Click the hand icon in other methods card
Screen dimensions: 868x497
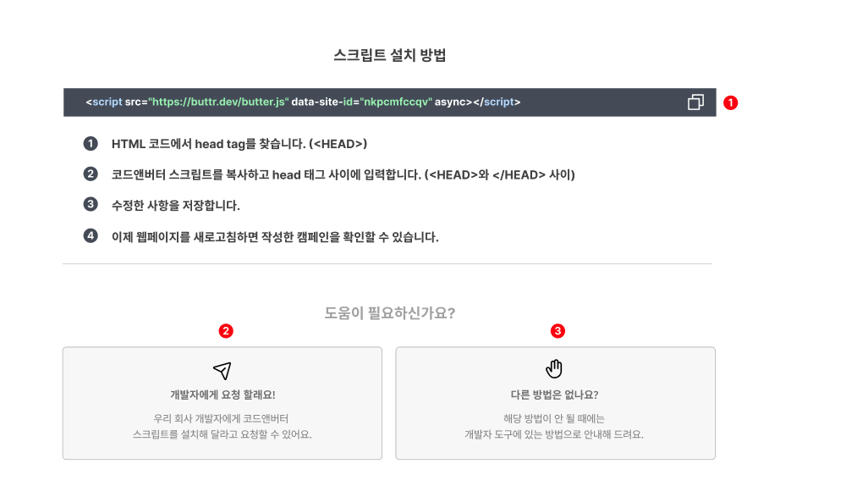(x=554, y=369)
